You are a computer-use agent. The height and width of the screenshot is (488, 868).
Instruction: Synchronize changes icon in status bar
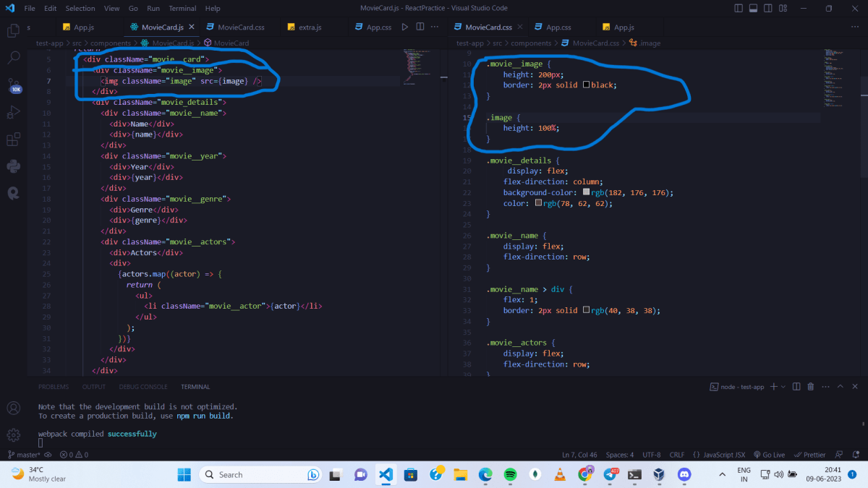[48, 455]
